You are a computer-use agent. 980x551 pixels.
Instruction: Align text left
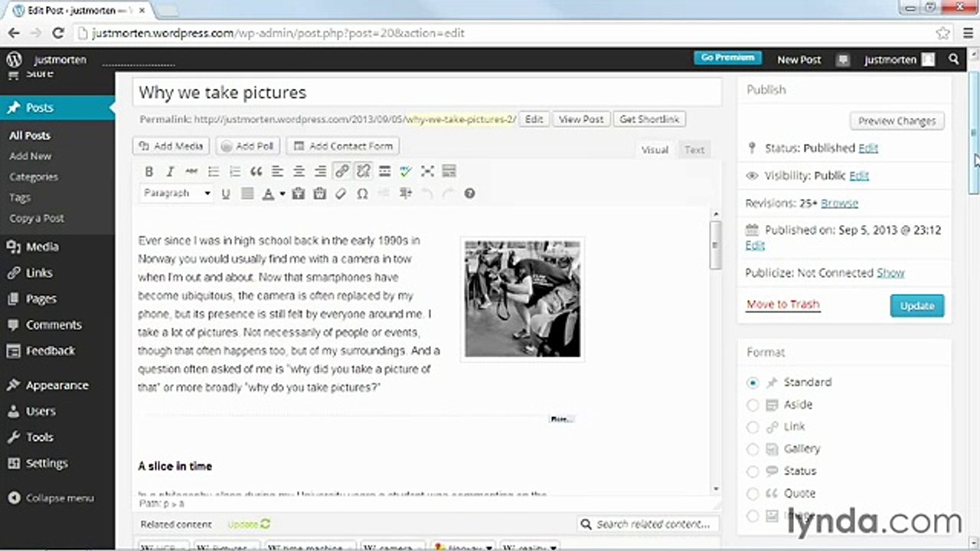click(278, 171)
